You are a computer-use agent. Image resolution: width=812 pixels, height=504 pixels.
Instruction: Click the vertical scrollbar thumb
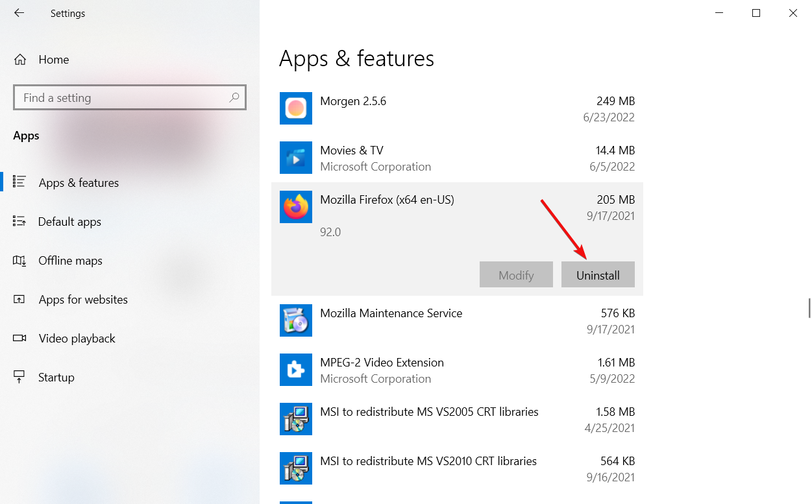coord(809,308)
